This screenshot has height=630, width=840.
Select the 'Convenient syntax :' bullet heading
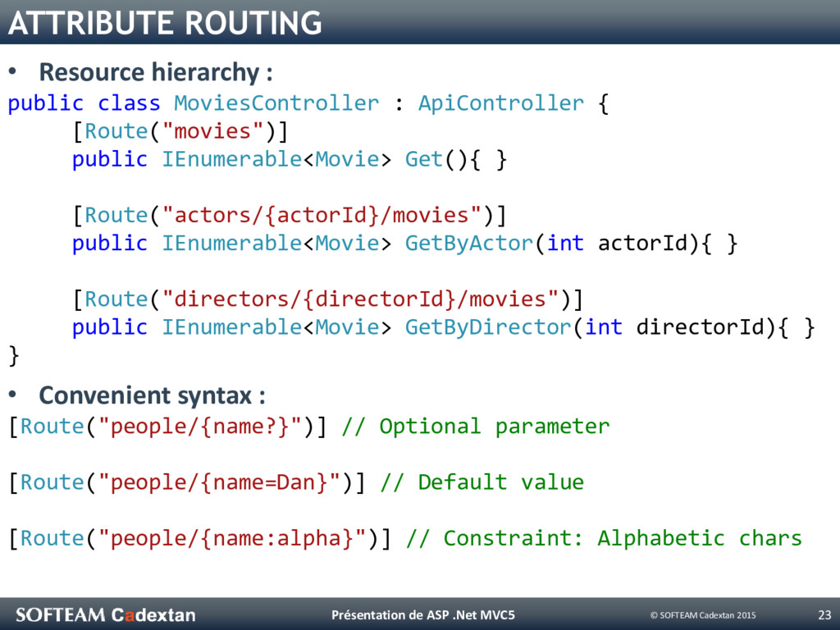coord(152,396)
